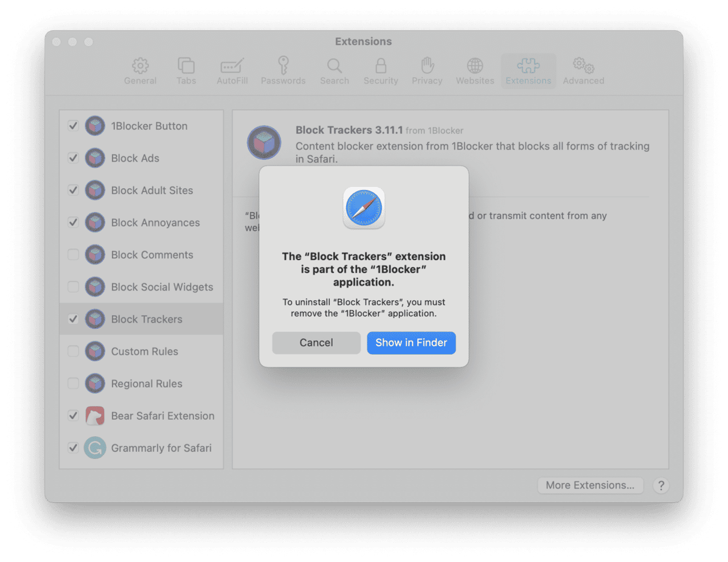
Task: Click the Cancel button in dialog
Action: (x=316, y=343)
